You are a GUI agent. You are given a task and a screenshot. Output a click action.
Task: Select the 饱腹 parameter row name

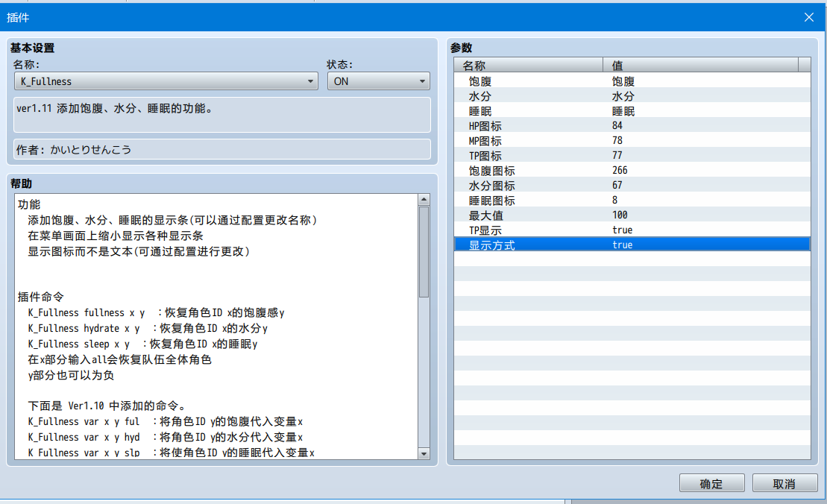point(480,81)
